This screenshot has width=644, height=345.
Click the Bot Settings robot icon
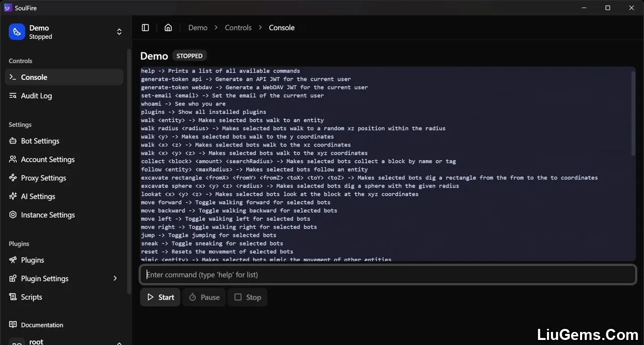coord(13,141)
